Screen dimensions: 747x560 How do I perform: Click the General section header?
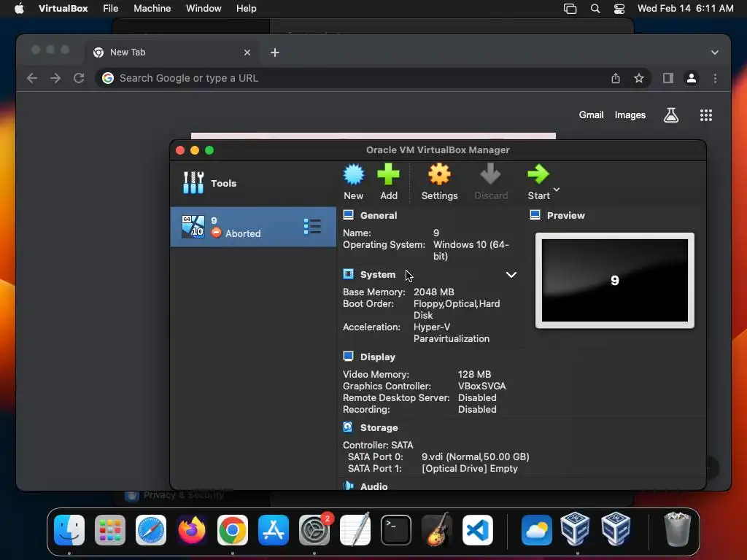click(x=379, y=215)
